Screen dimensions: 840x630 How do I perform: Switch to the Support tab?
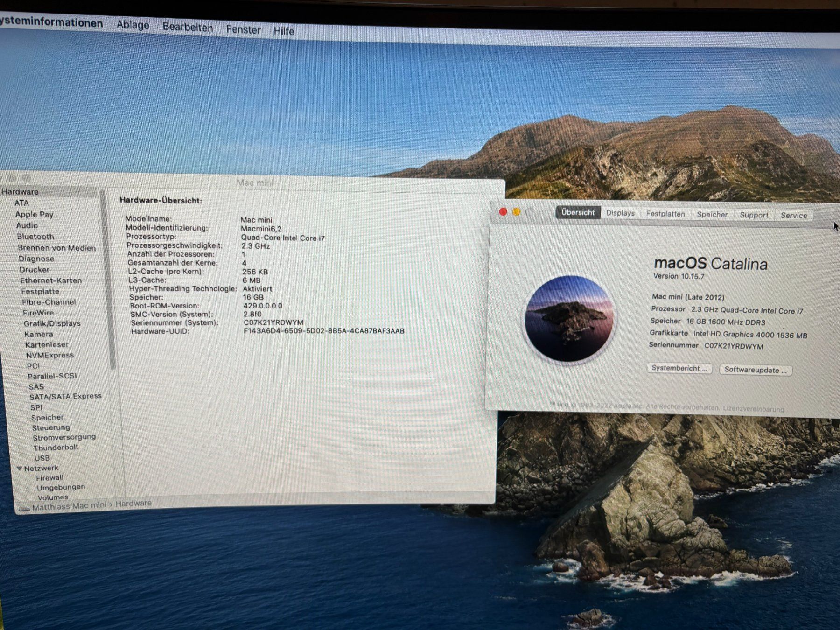[754, 215]
